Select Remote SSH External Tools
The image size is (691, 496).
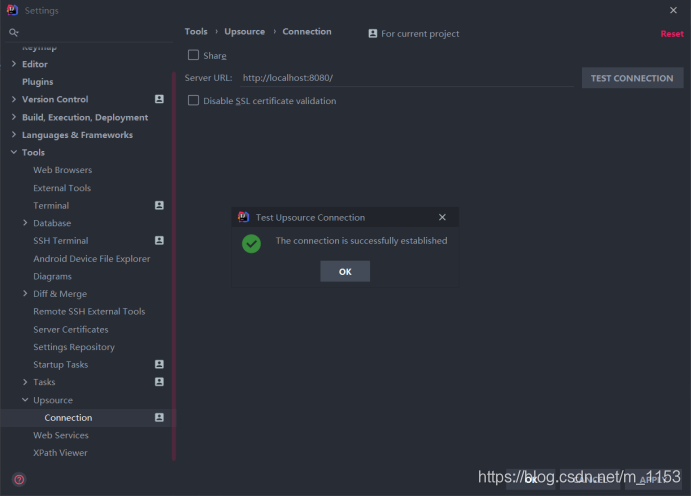[x=89, y=311]
